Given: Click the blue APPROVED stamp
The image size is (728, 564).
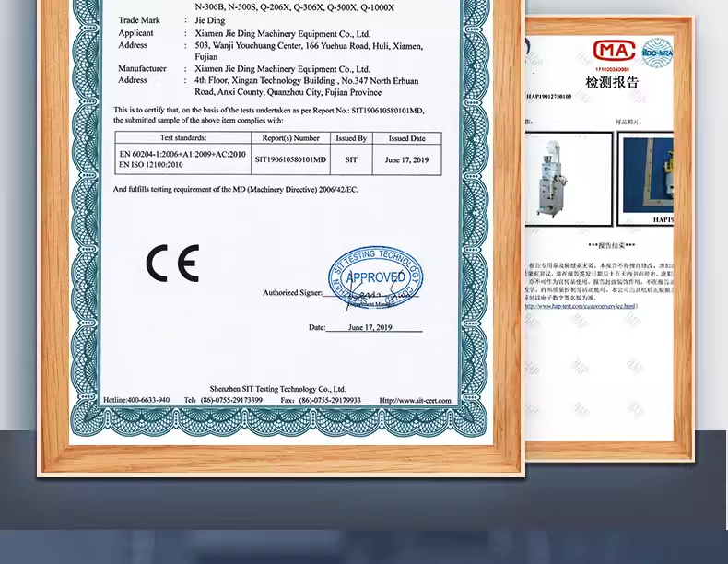Looking at the screenshot, I should tap(375, 276).
